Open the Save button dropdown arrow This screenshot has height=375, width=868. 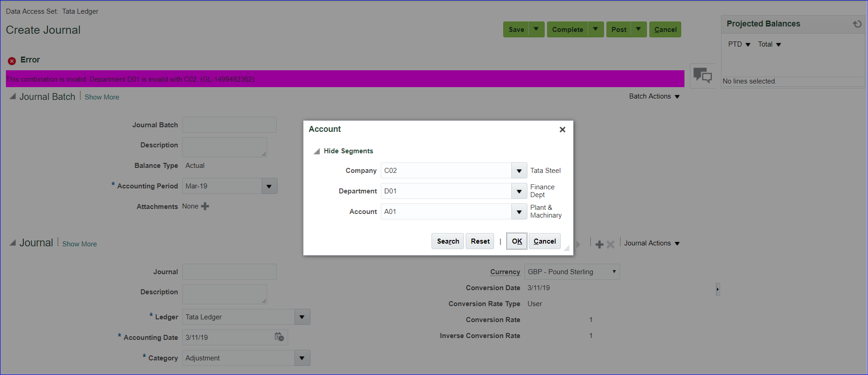tap(536, 29)
